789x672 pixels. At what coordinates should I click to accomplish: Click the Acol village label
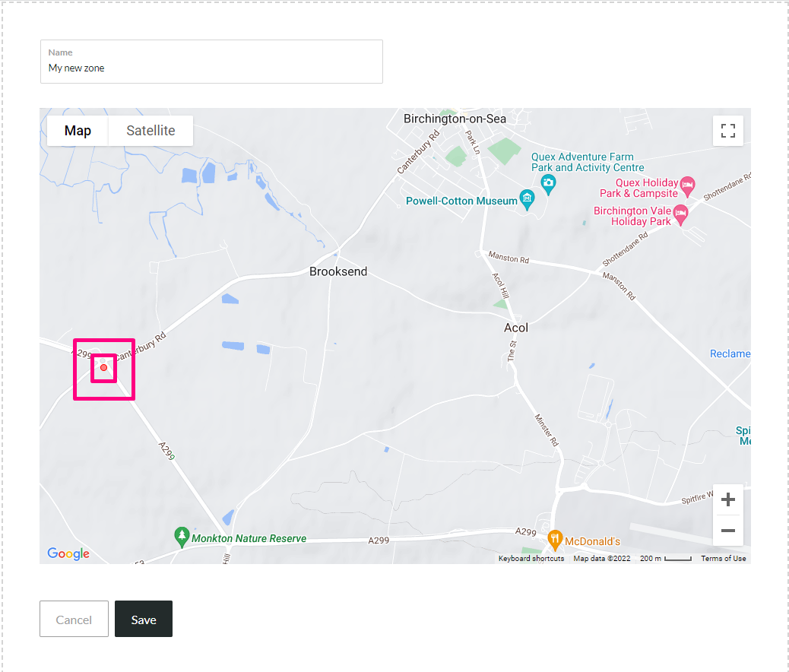click(516, 328)
